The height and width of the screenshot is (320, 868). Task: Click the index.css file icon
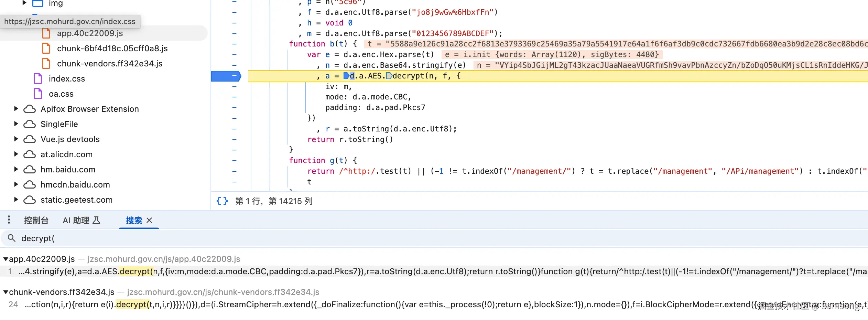tap(38, 79)
